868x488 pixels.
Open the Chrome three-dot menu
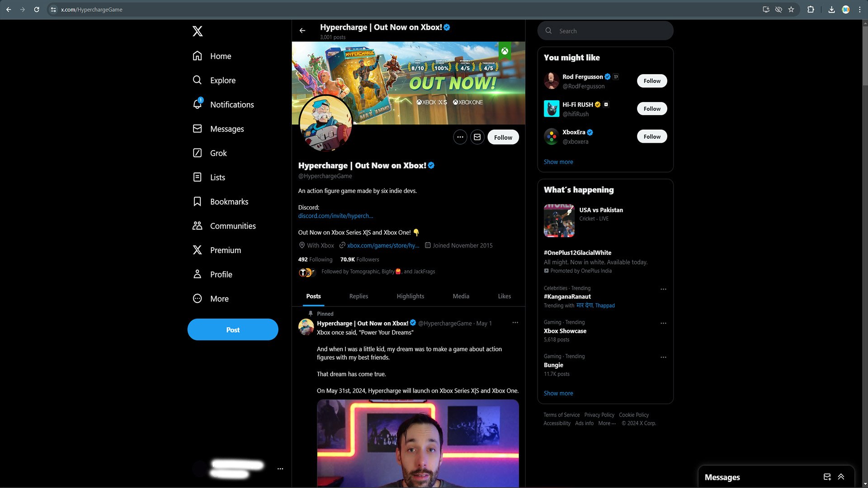[859, 9]
